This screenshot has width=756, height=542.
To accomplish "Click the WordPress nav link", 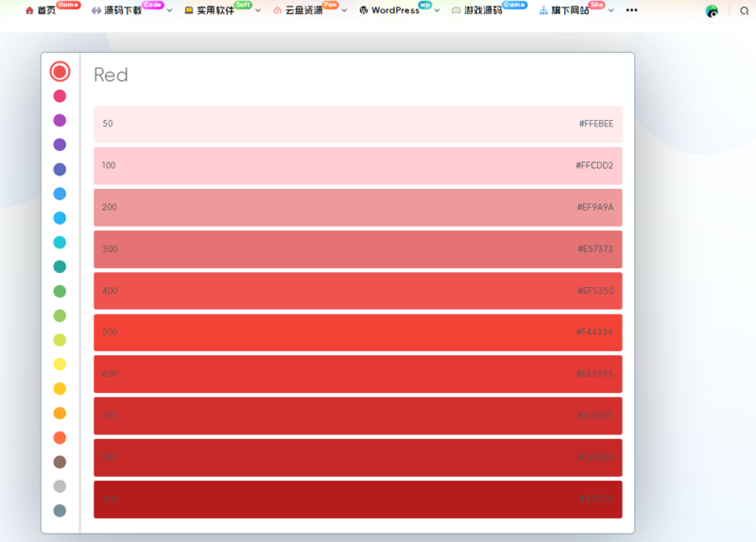I will click(x=395, y=10).
